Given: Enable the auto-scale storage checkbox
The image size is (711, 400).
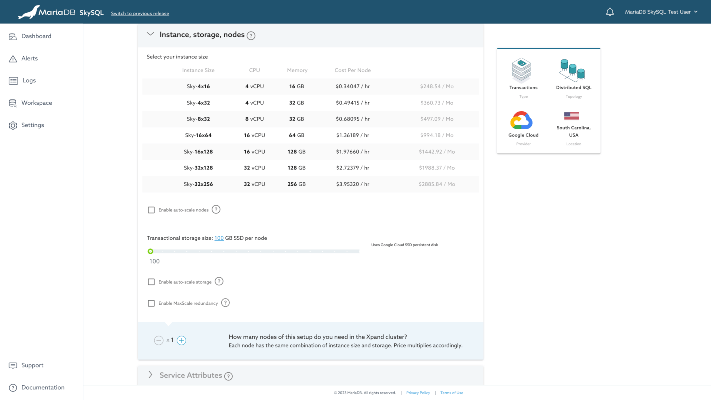Looking at the screenshot, I should click(151, 282).
